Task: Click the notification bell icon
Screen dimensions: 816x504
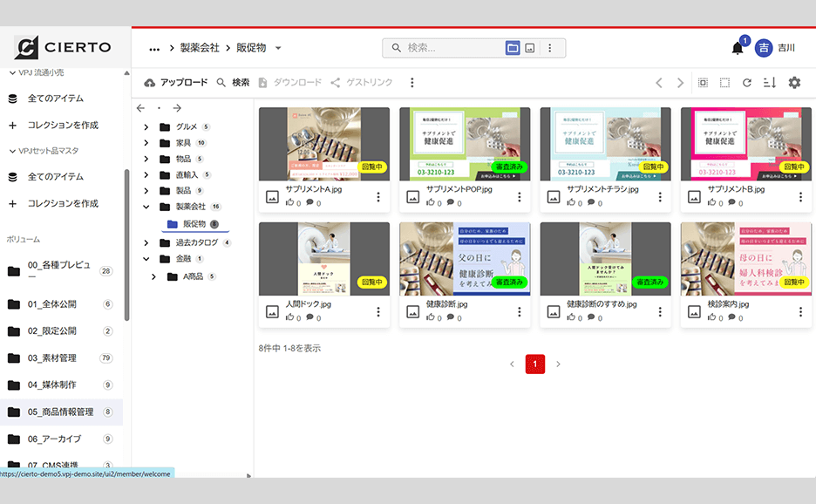Action: click(736, 48)
